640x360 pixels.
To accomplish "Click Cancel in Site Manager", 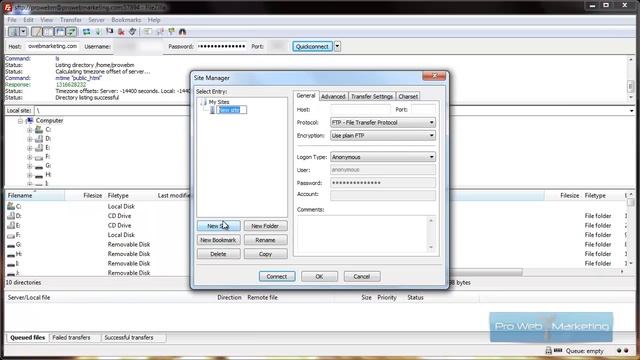I will pyautogui.click(x=362, y=276).
